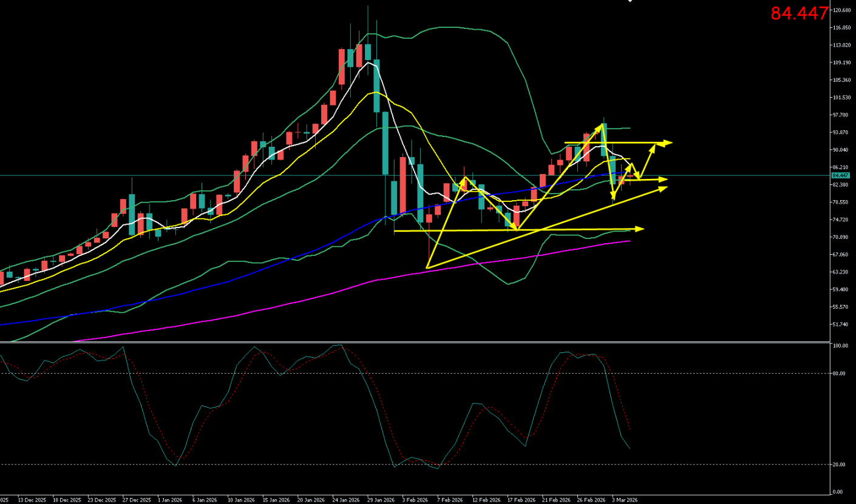Image resolution: width=856 pixels, height=504 pixels.
Task: Click the 3 Mar 2026 date label
Action: point(625,500)
